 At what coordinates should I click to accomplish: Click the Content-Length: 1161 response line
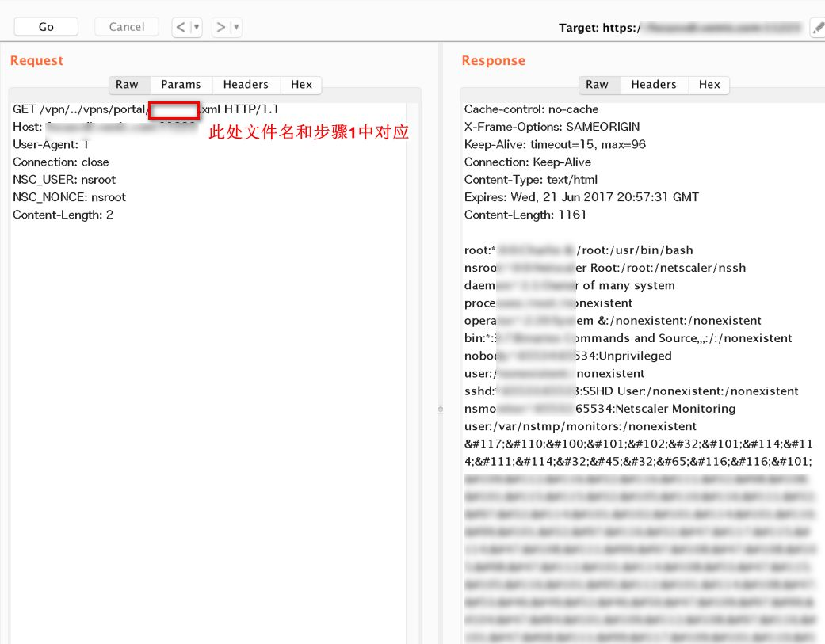(526, 215)
